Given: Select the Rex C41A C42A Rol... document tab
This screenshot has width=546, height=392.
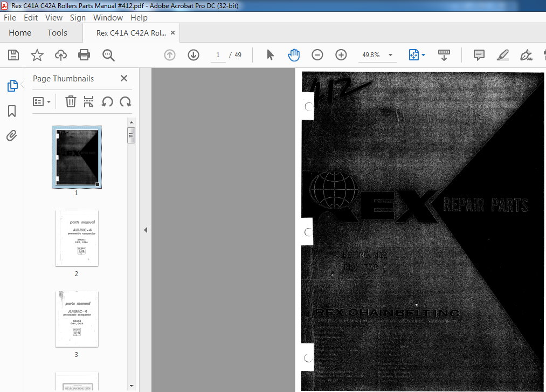Looking at the screenshot, I should [131, 33].
